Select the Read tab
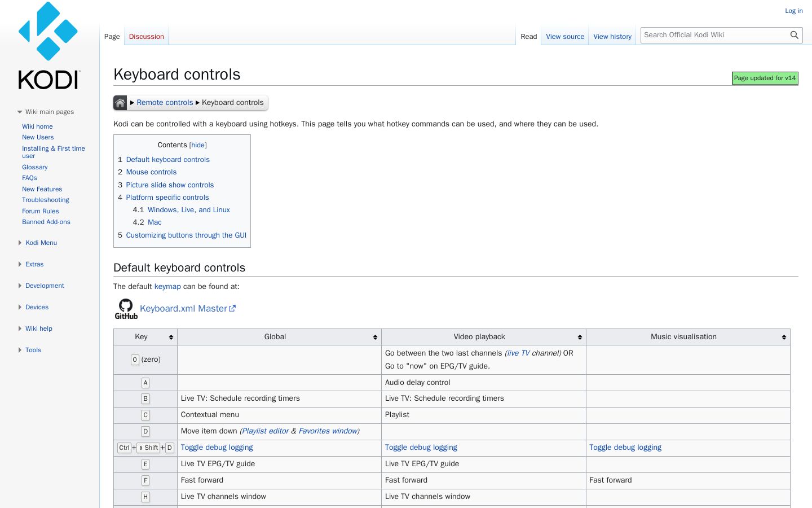The width and height of the screenshot is (812, 508). (528, 37)
